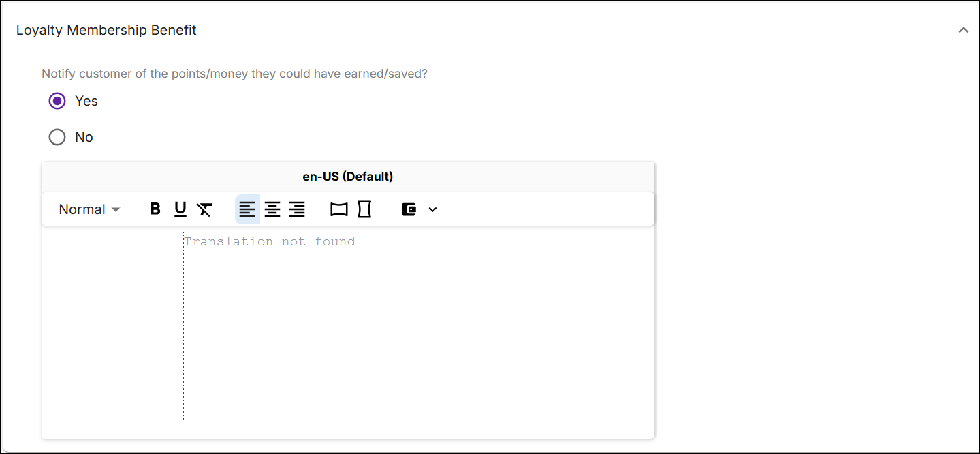This screenshot has height=454, width=980.
Task: Click the tall vertical panorama icon
Action: click(x=364, y=209)
